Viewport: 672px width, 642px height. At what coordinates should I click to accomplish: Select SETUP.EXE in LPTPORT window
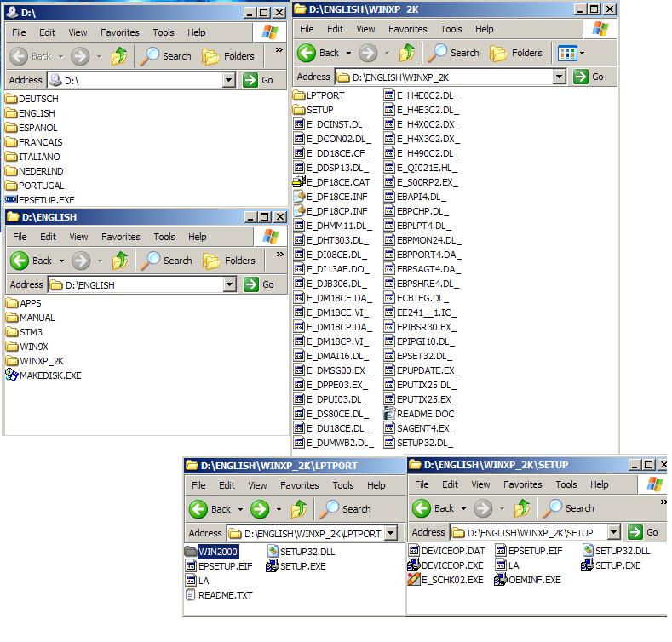tap(296, 566)
